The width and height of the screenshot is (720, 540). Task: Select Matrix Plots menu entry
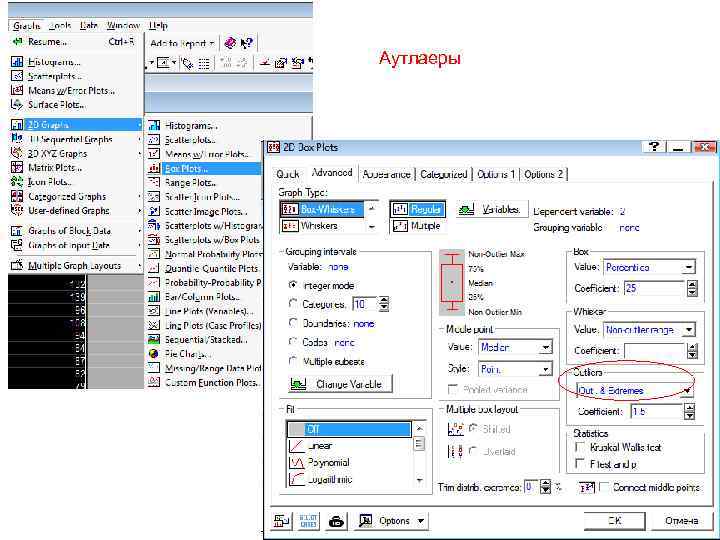[x=54, y=168]
